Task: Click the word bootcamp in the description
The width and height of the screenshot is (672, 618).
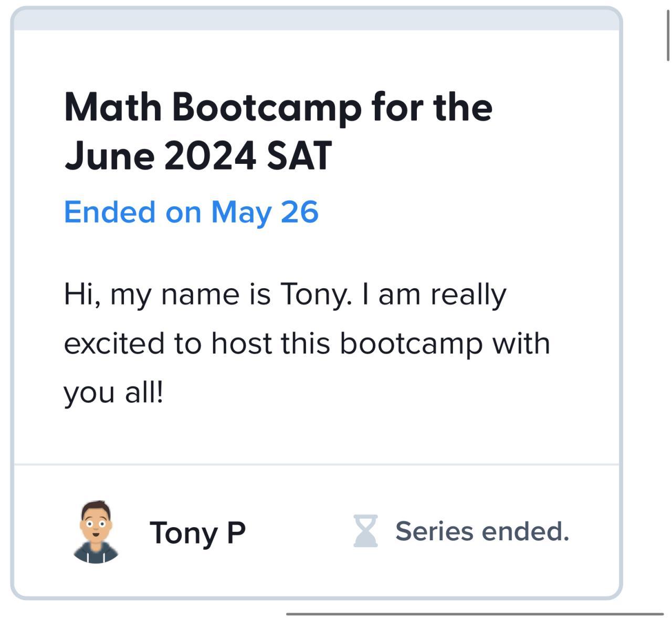Action: [x=411, y=343]
